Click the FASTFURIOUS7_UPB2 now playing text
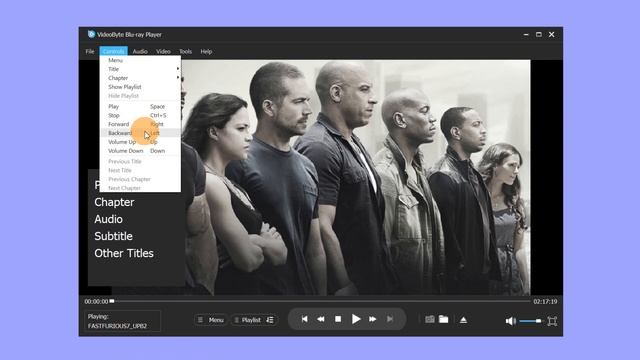The height and width of the screenshot is (360, 640). pos(117,326)
